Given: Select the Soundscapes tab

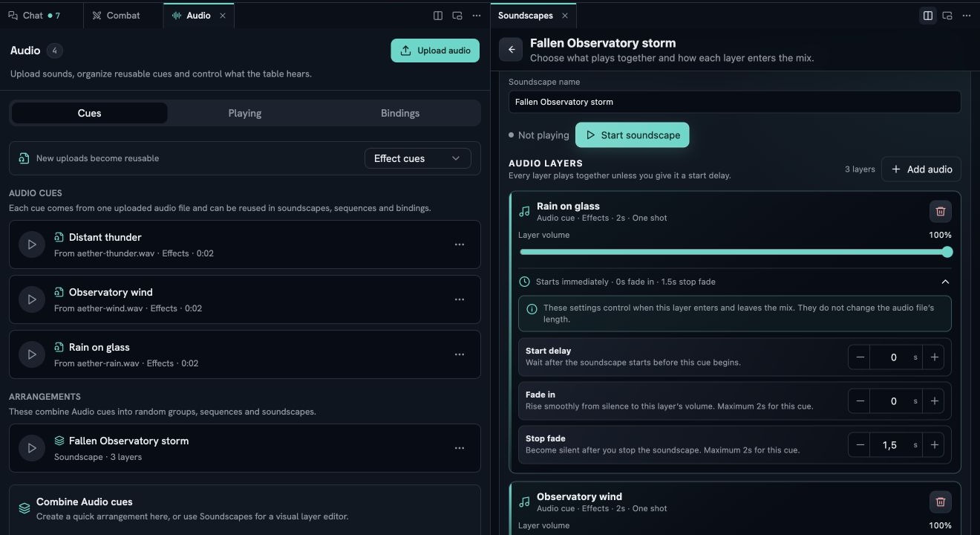Looking at the screenshot, I should point(526,16).
